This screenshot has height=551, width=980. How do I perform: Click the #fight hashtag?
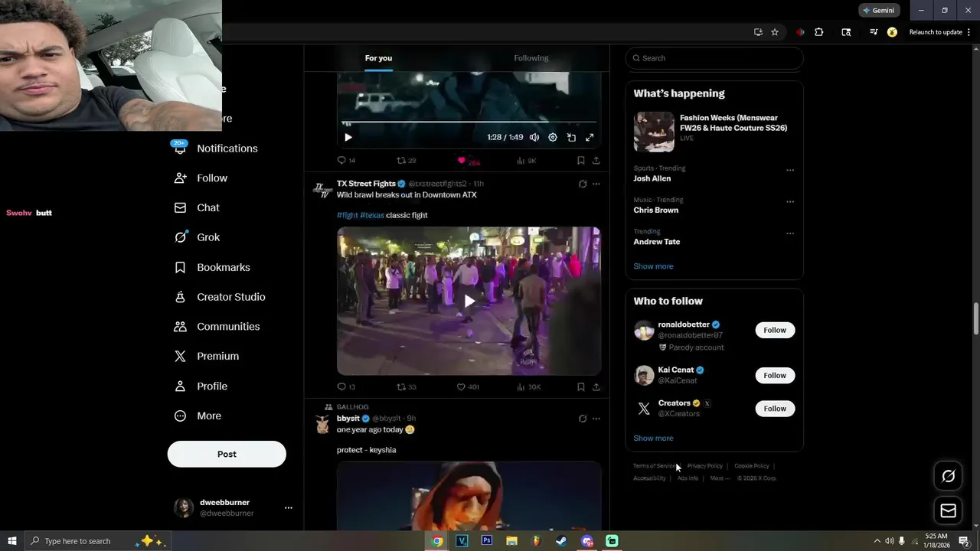[x=347, y=215]
